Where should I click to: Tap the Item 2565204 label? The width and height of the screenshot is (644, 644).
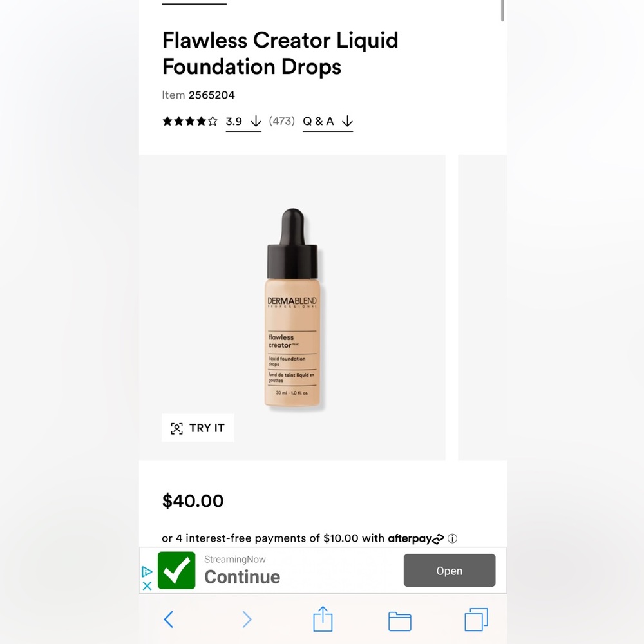198,95
